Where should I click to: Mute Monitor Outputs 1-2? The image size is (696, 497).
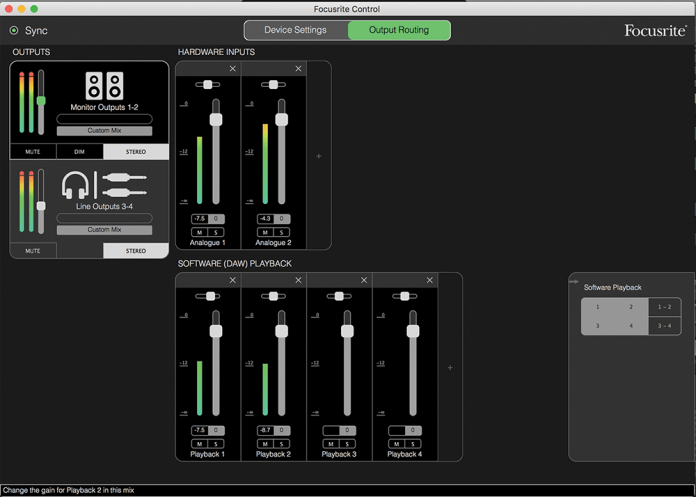pos(33,152)
